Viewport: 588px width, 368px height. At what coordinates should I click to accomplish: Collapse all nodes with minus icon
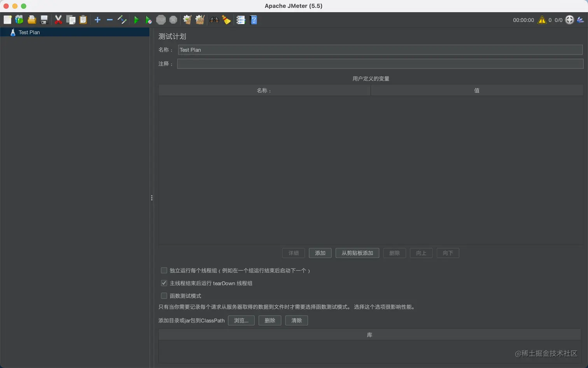pos(110,20)
